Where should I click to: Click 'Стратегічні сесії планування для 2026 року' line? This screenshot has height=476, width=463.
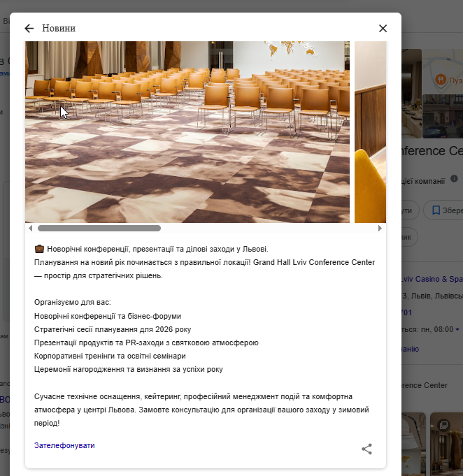pyautogui.click(x=113, y=329)
